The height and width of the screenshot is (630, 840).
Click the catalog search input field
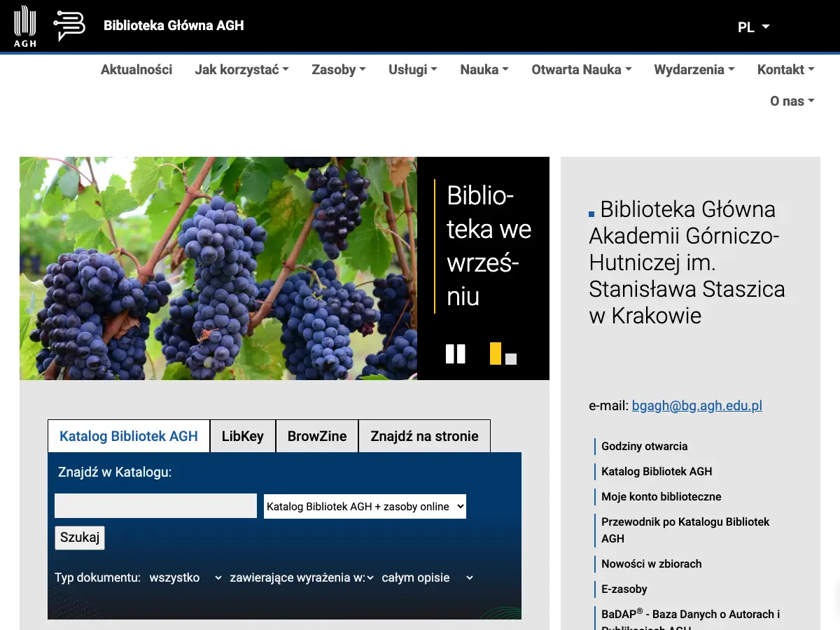[155, 506]
